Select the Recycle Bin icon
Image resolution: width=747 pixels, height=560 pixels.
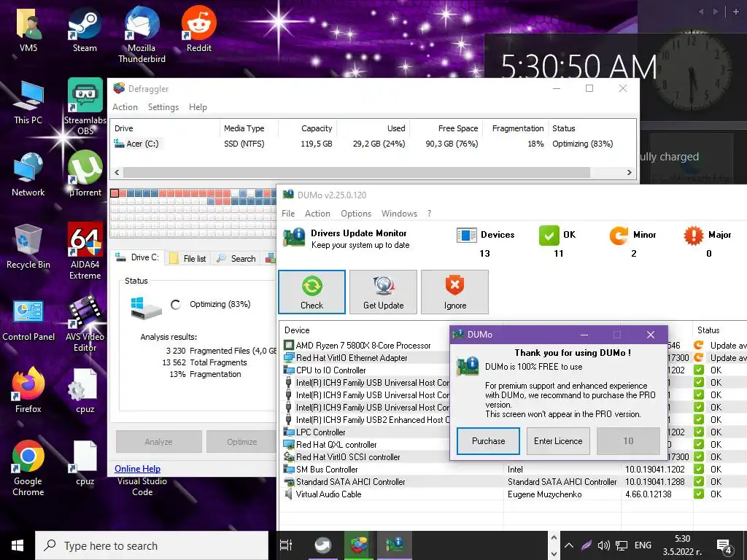(x=28, y=246)
